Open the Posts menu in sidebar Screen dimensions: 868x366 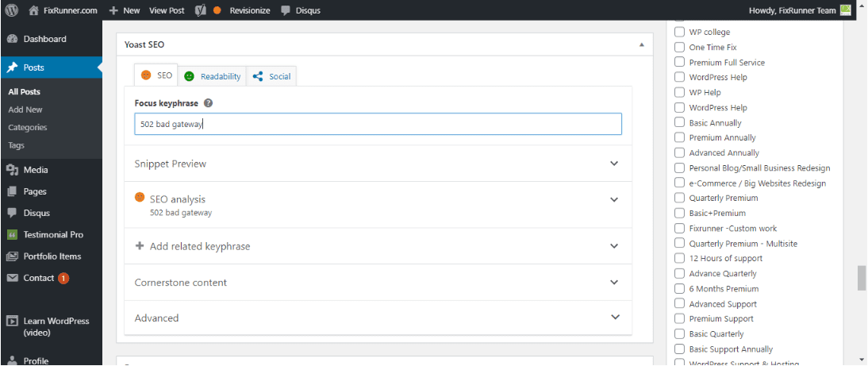(x=51, y=67)
